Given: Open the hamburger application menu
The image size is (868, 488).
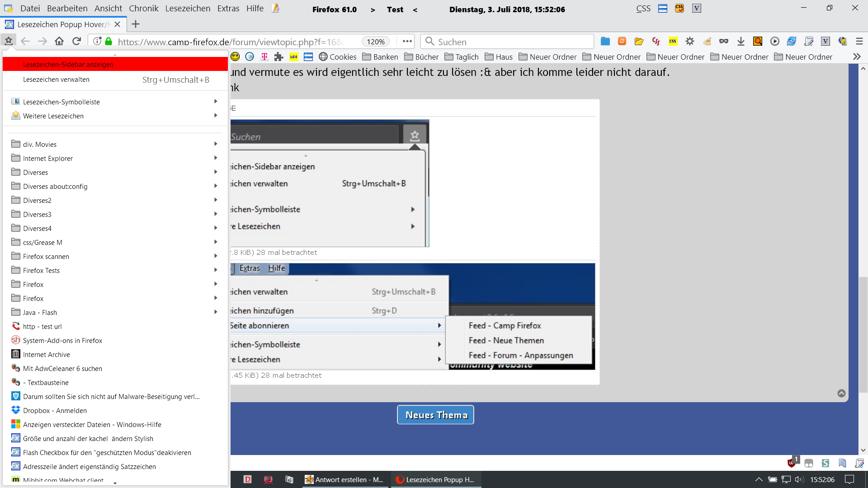Looking at the screenshot, I should click(859, 41).
